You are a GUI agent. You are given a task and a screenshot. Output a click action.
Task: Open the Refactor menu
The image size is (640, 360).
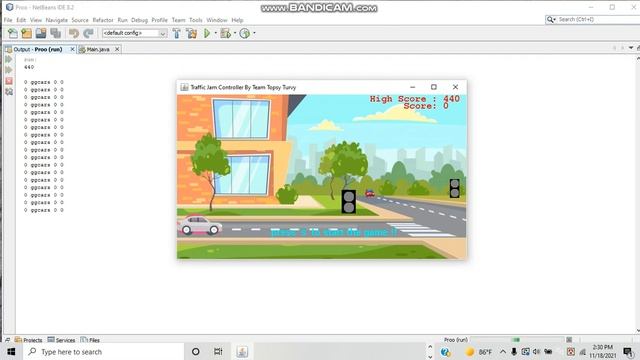pyautogui.click(x=103, y=20)
